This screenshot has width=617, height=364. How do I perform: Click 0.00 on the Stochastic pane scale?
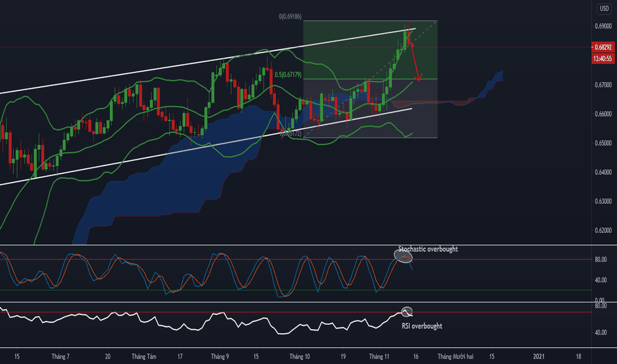(x=600, y=300)
